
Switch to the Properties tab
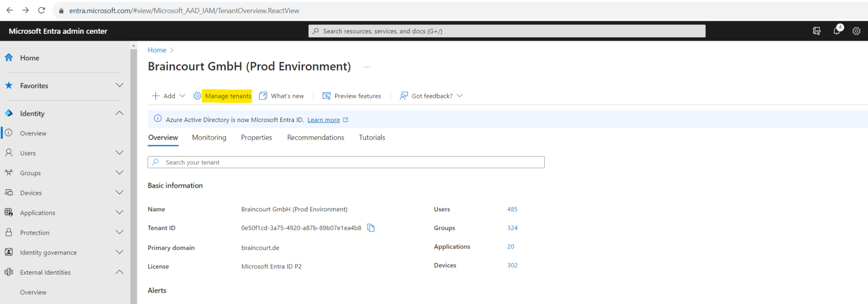pos(257,137)
